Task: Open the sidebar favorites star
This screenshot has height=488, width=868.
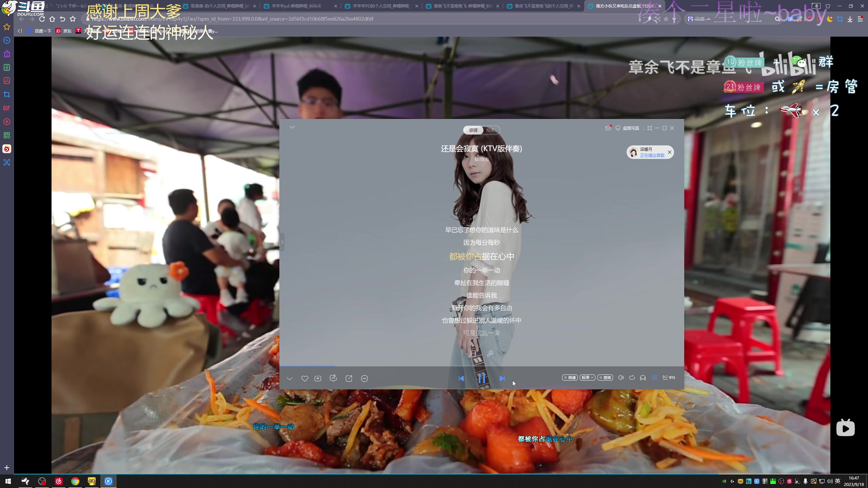Action: coord(7,27)
